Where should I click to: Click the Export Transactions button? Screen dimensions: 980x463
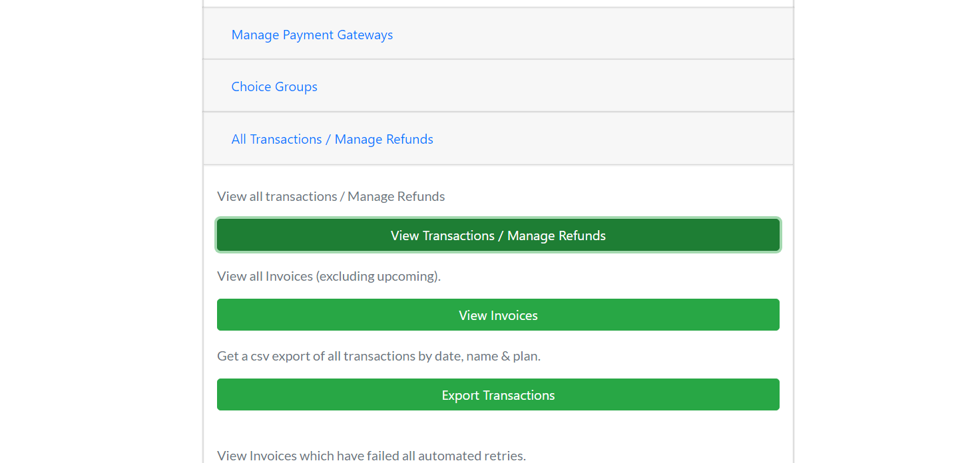pos(498,394)
